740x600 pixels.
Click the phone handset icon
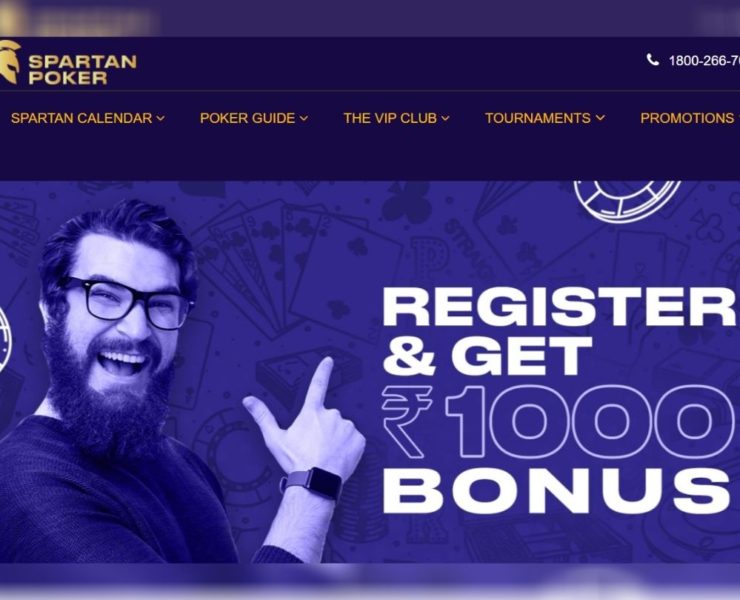(653, 60)
